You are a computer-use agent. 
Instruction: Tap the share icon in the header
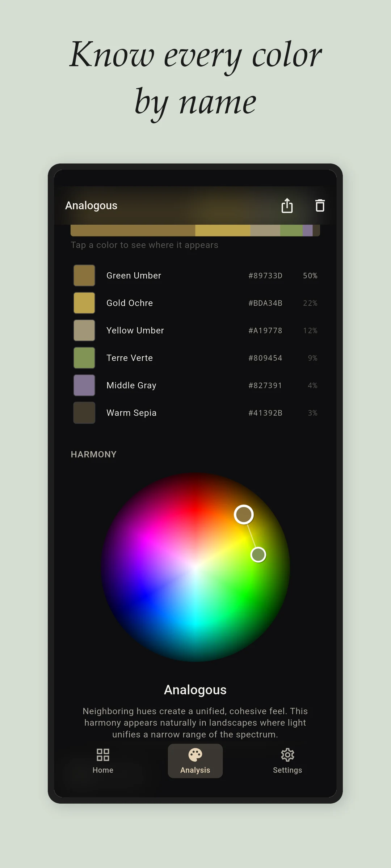pyautogui.click(x=287, y=205)
